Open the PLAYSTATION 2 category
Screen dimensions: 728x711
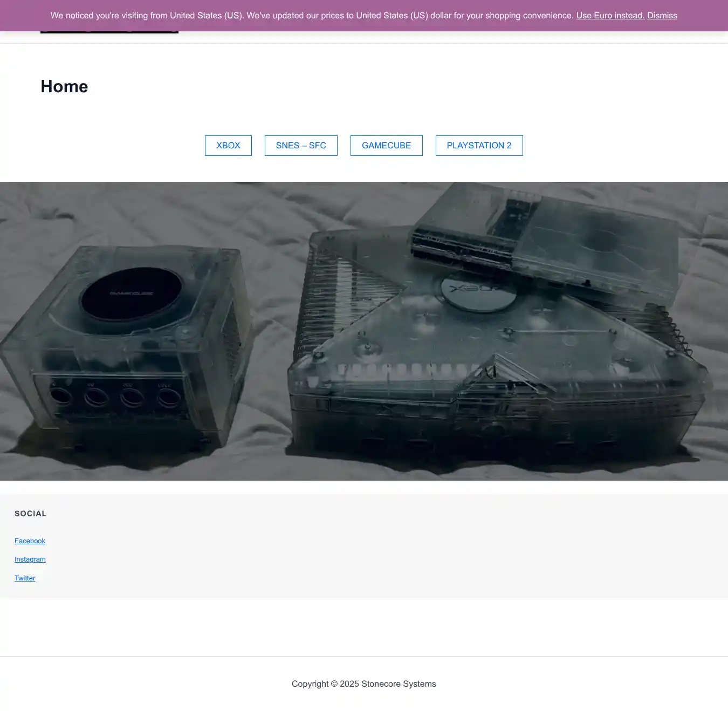479,146
